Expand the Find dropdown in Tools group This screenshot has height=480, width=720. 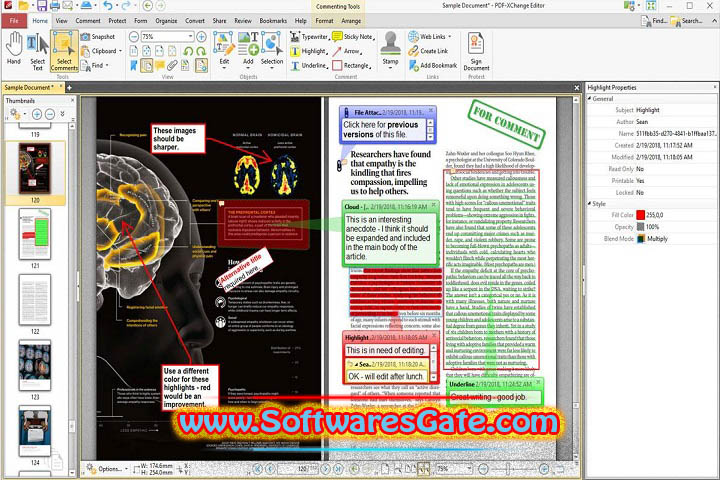(x=107, y=66)
